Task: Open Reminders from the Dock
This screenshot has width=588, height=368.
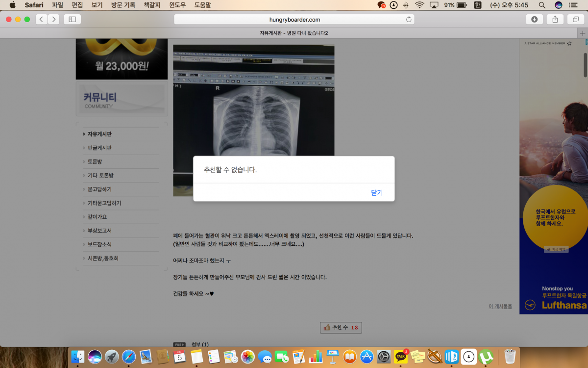Action: coord(214,357)
